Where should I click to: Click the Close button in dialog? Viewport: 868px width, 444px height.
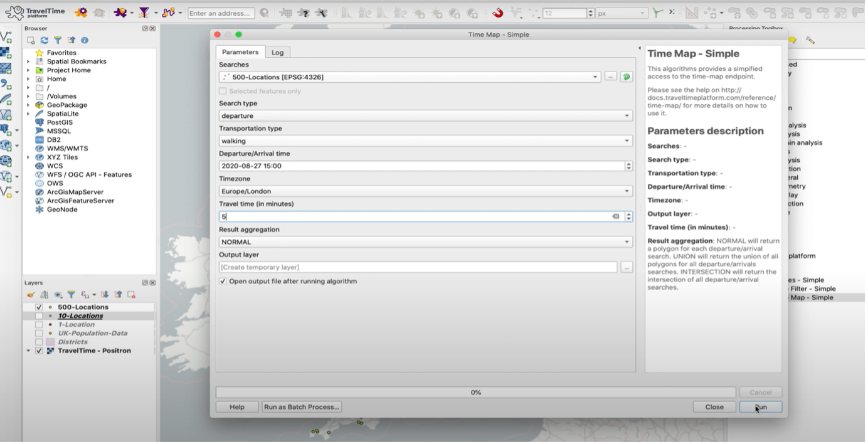714,407
